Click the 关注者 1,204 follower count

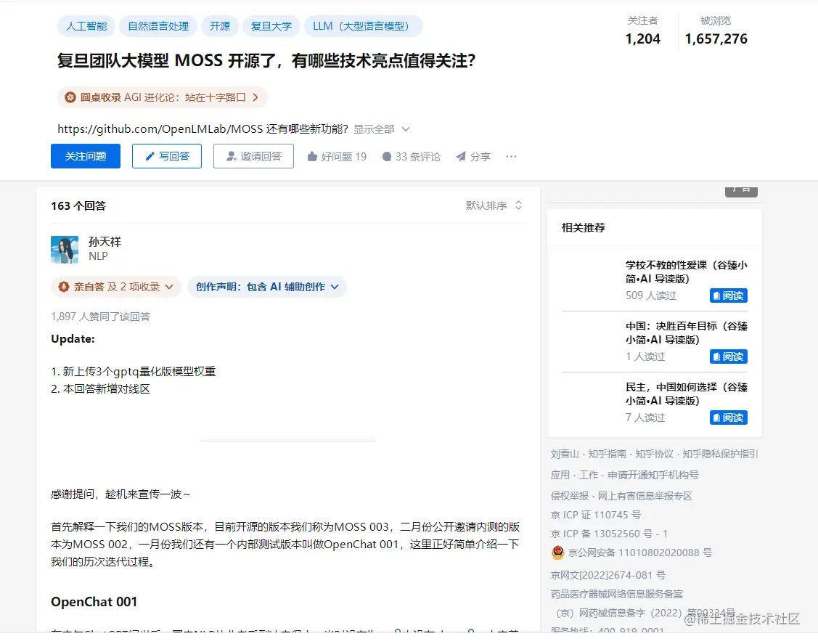tap(643, 30)
